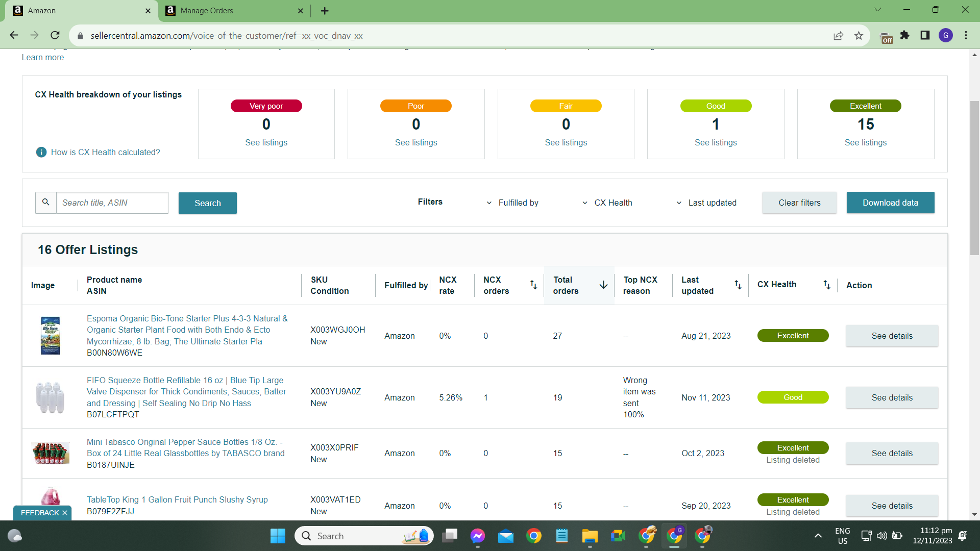The height and width of the screenshot is (551, 980).
Task: See details for TableTop King Slushy Syrup
Action: (892, 506)
